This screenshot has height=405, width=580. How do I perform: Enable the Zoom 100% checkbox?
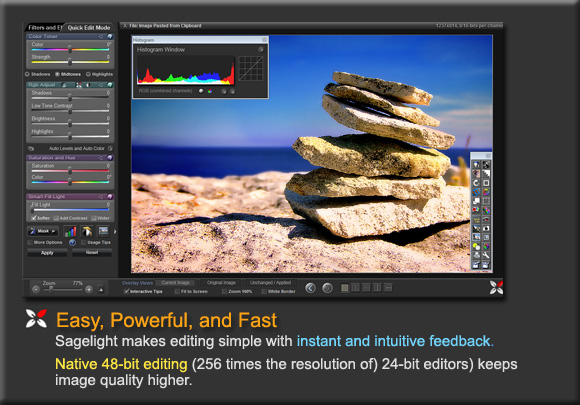click(x=224, y=291)
